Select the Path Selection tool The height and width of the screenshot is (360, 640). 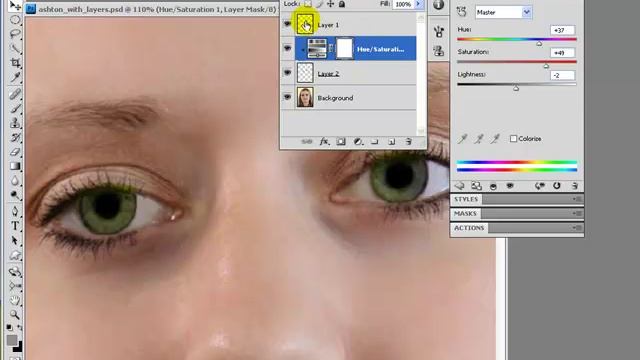click(15, 240)
